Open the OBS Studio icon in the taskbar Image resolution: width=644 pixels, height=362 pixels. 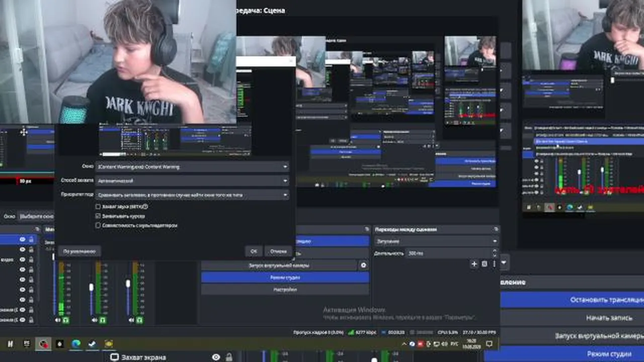pyautogui.click(x=44, y=344)
